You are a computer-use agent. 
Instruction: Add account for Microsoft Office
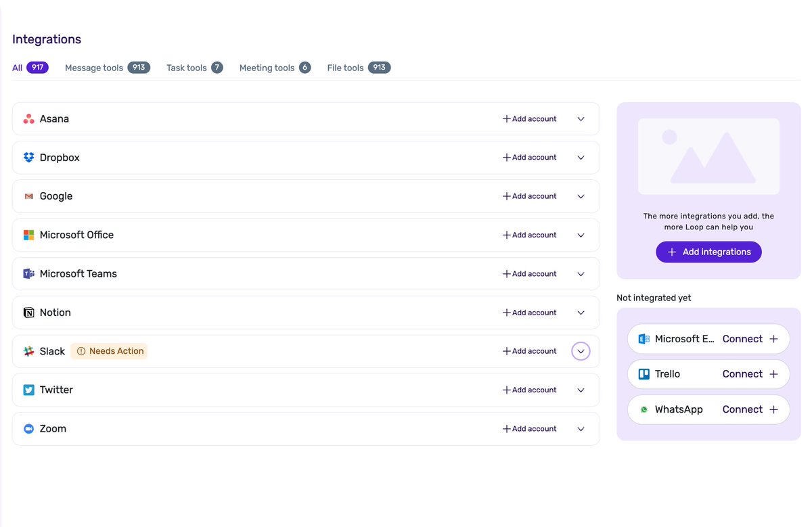point(529,235)
